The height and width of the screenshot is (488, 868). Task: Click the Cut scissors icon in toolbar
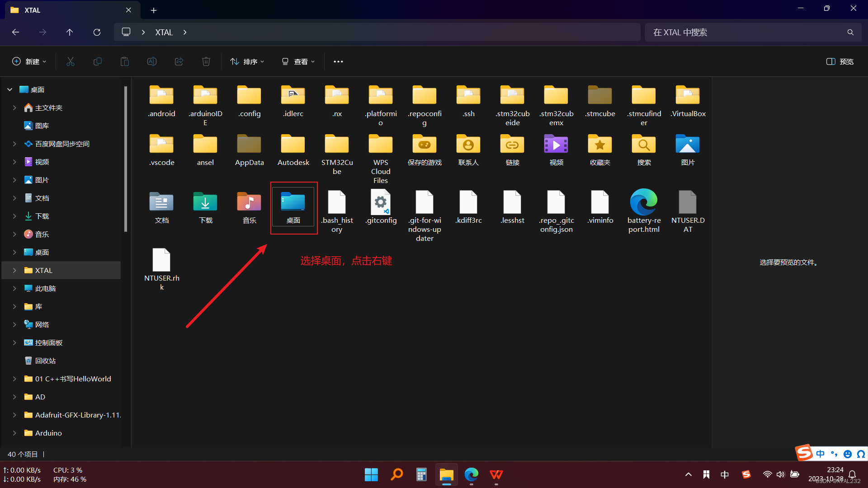click(x=71, y=61)
